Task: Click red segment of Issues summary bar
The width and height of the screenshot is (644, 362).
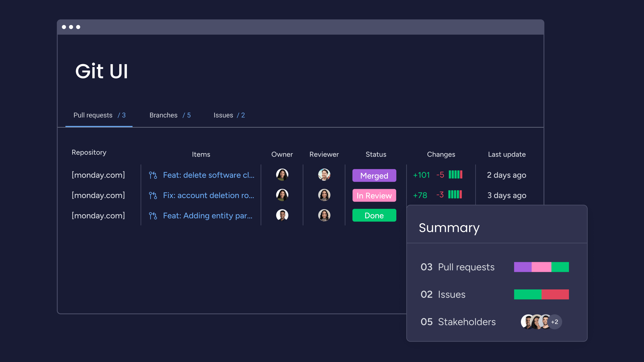Action: pyautogui.click(x=555, y=294)
